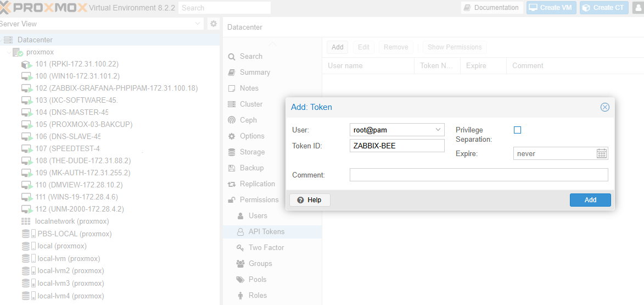Click the Edit button
Viewport: 644px width, 305px height.
(x=363, y=47)
